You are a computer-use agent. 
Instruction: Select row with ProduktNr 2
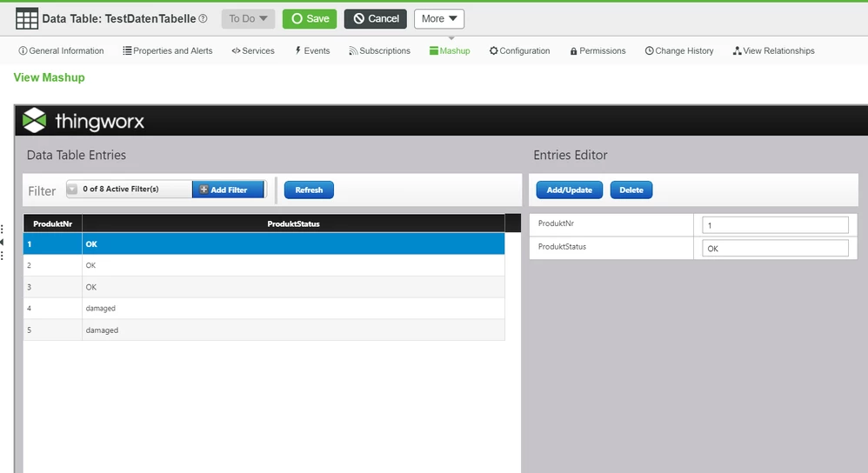pos(264,265)
